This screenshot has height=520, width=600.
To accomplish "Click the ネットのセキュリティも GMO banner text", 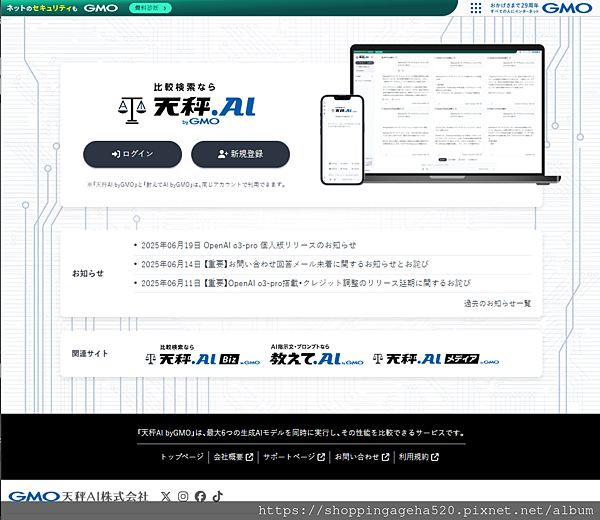I will click(62, 8).
